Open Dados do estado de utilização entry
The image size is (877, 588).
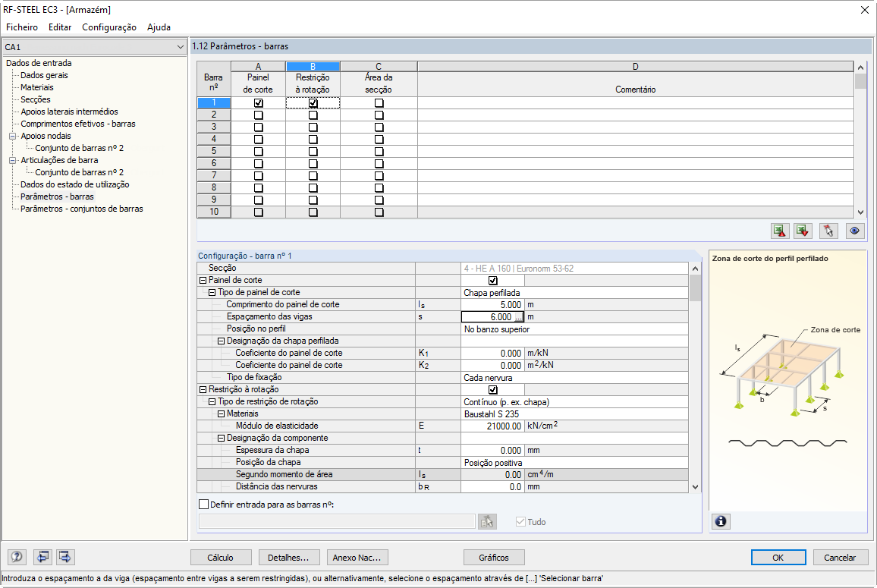click(75, 184)
